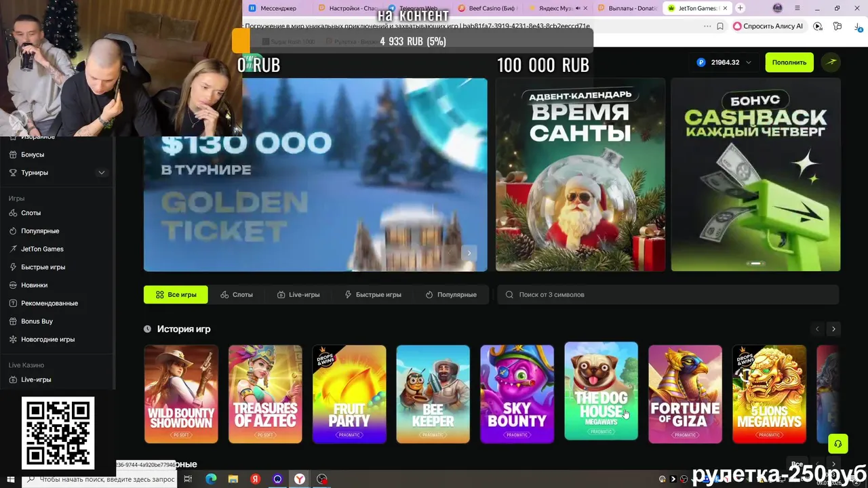Select the Все игры filter tab
Viewport: 868px width, 488px height.
(x=176, y=295)
